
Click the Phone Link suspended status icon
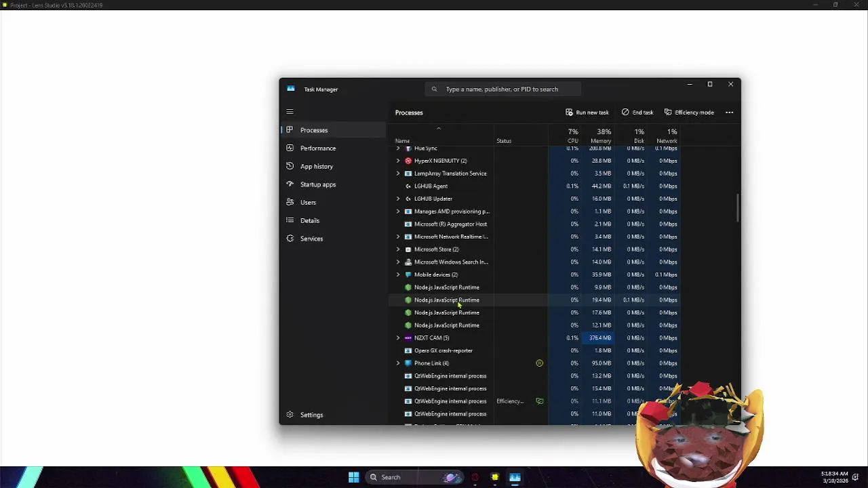[x=540, y=363]
